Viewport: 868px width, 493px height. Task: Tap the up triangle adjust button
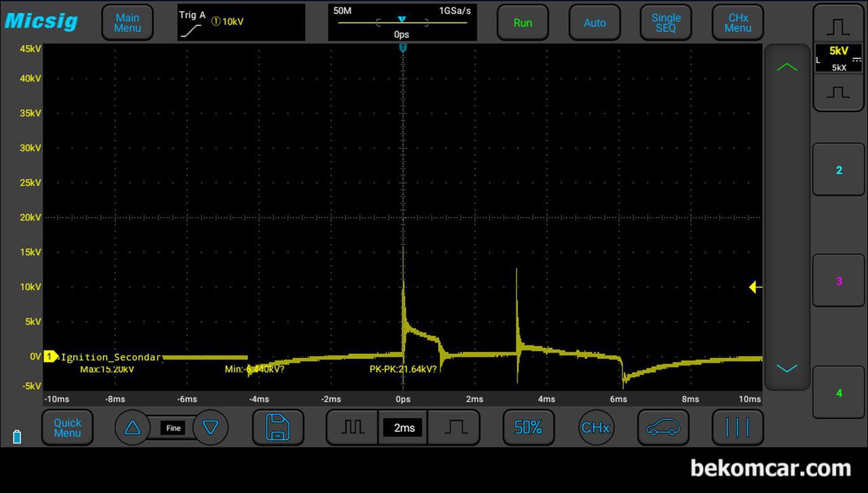point(132,428)
